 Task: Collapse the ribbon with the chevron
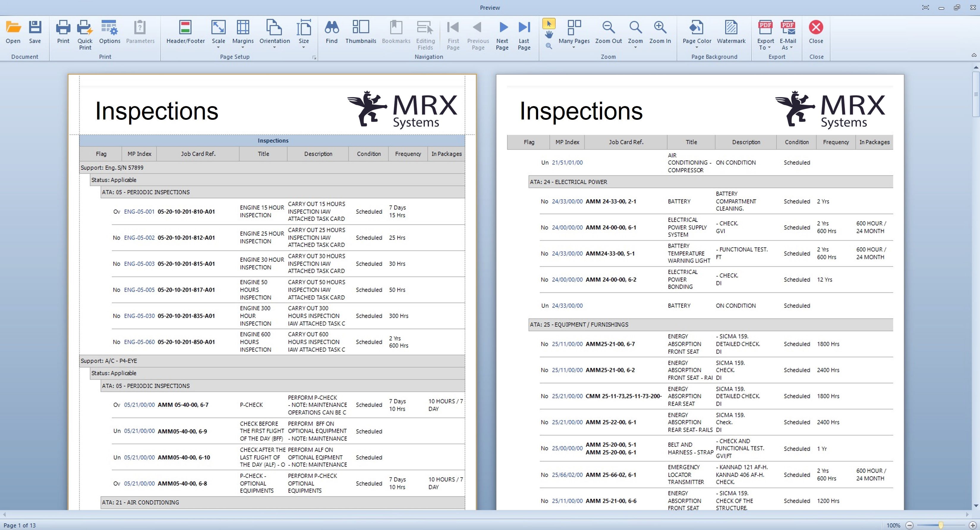tap(974, 56)
